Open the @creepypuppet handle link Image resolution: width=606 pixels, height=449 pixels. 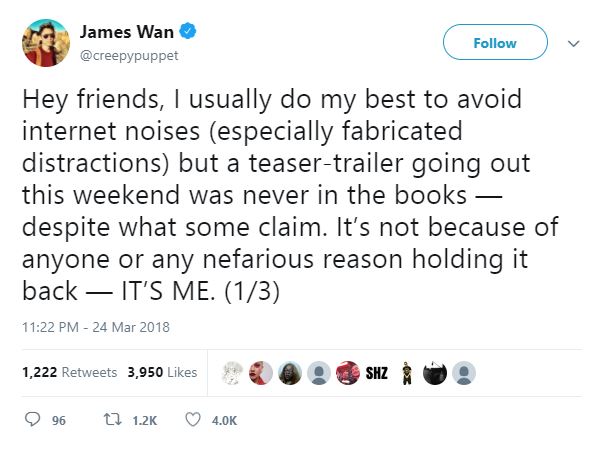pos(129,56)
